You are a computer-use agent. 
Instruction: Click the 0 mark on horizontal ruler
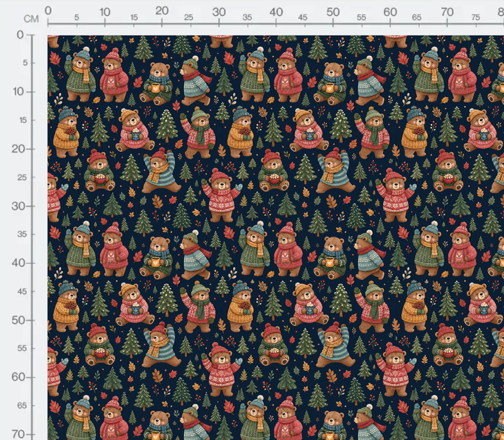tap(48, 11)
